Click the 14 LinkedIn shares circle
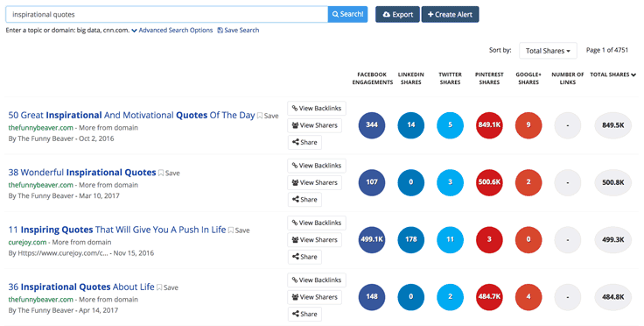Viewport: 644px width, 326px height. [410, 125]
